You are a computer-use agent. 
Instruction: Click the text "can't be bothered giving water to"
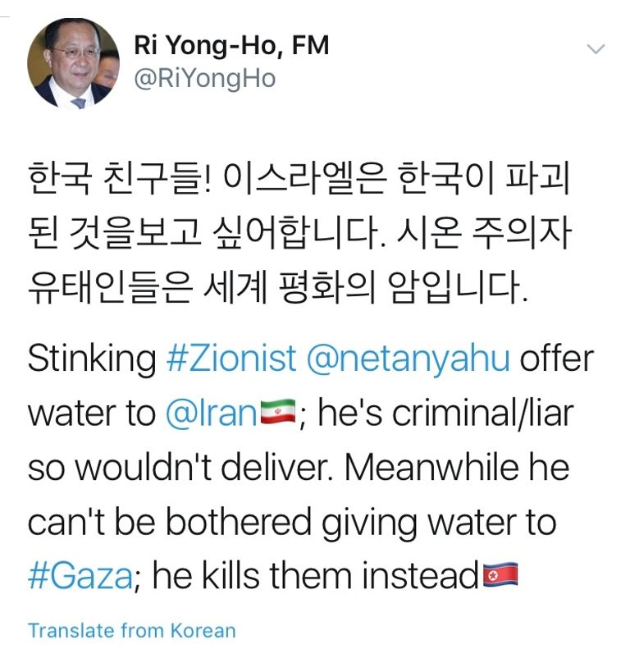pos(292,523)
